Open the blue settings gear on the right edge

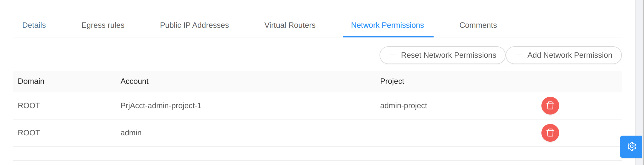point(631,146)
